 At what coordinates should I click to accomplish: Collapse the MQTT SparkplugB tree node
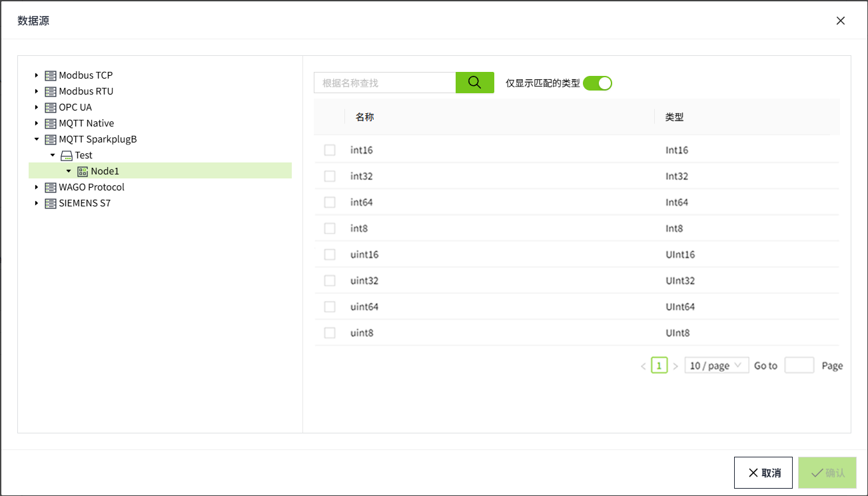coord(37,139)
